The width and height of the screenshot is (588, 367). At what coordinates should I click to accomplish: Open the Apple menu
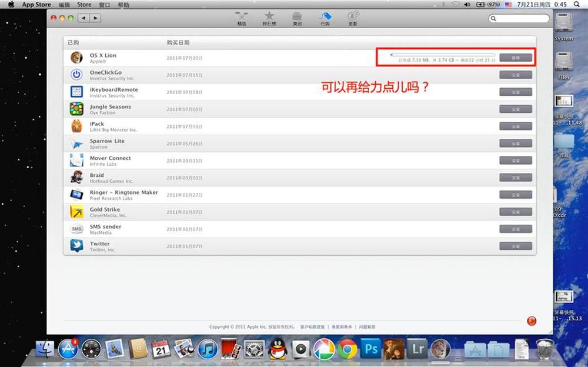pos(11,5)
